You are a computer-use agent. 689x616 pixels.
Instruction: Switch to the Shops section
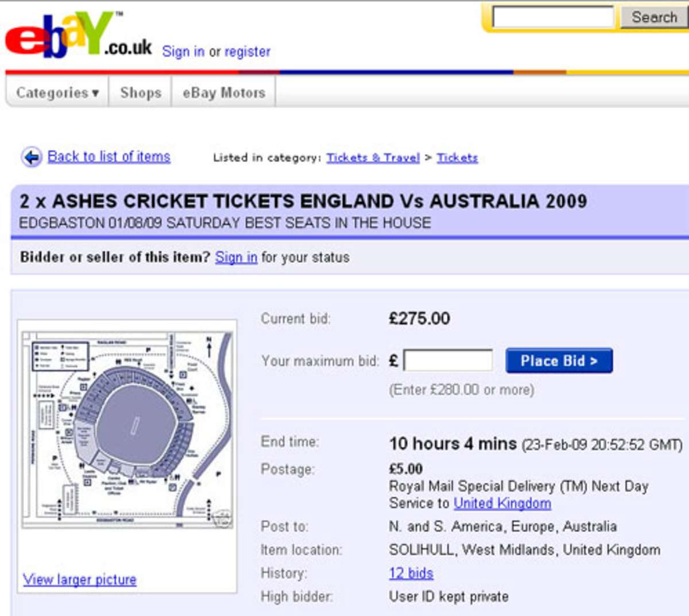click(x=140, y=92)
